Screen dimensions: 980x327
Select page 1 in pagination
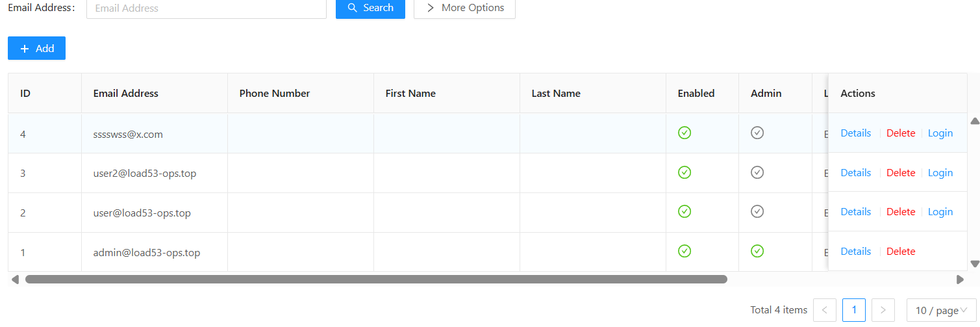(853, 310)
